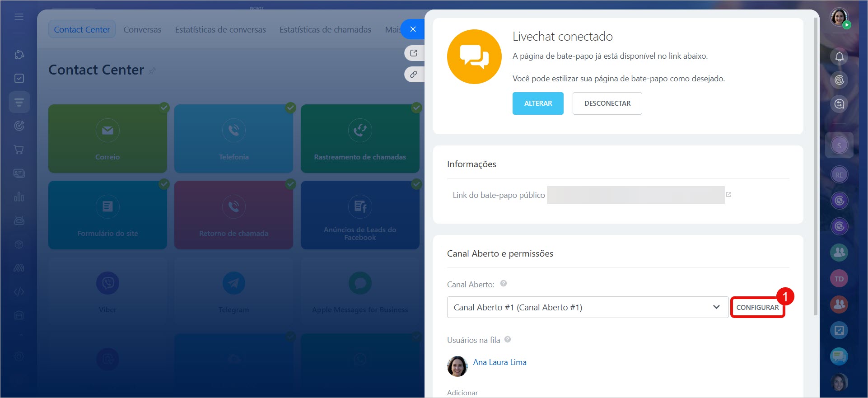Expand the left hamburger menu
868x398 pixels.
click(x=19, y=17)
